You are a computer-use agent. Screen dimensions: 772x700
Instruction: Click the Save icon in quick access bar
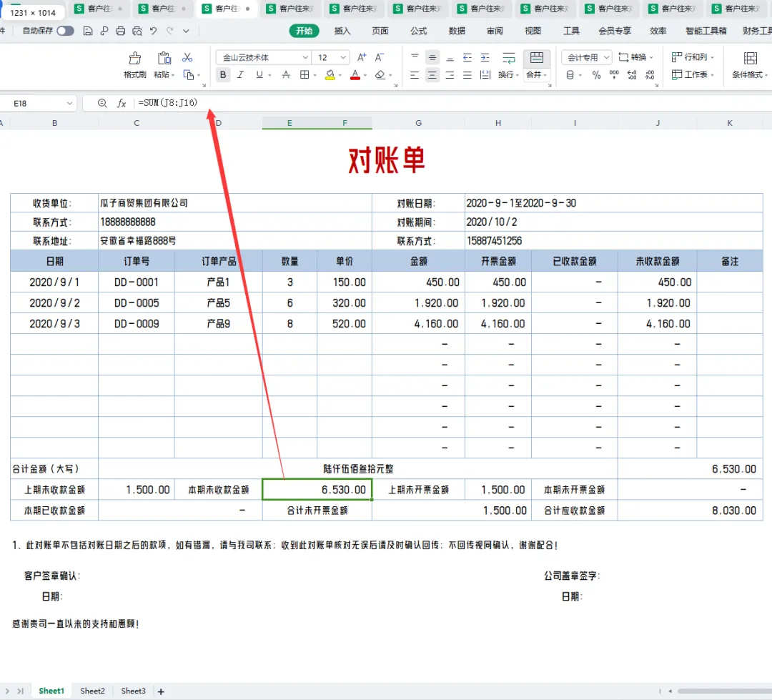pyautogui.click(x=88, y=31)
